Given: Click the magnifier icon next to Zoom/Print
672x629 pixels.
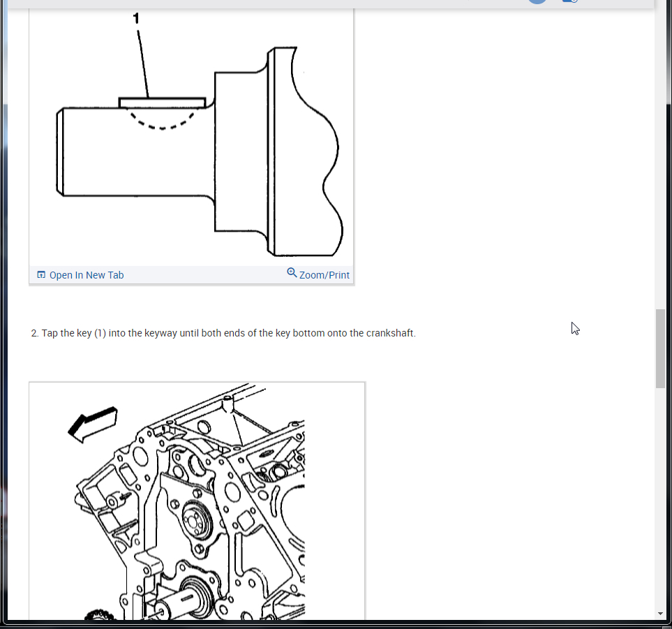Looking at the screenshot, I should coord(292,273).
